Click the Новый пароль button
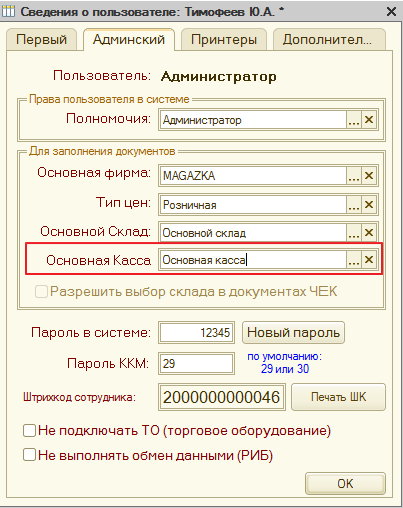The height and width of the screenshot is (508, 403). 293,332
